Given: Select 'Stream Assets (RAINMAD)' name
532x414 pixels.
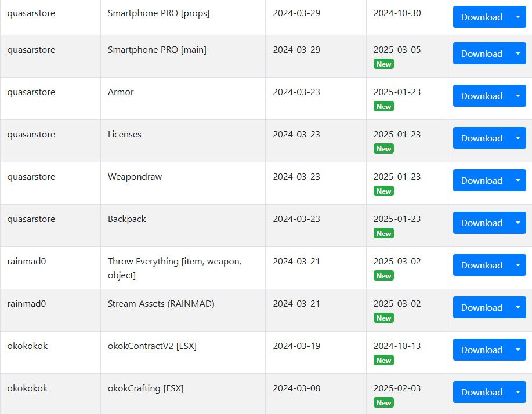Looking at the screenshot, I should (x=161, y=304).
